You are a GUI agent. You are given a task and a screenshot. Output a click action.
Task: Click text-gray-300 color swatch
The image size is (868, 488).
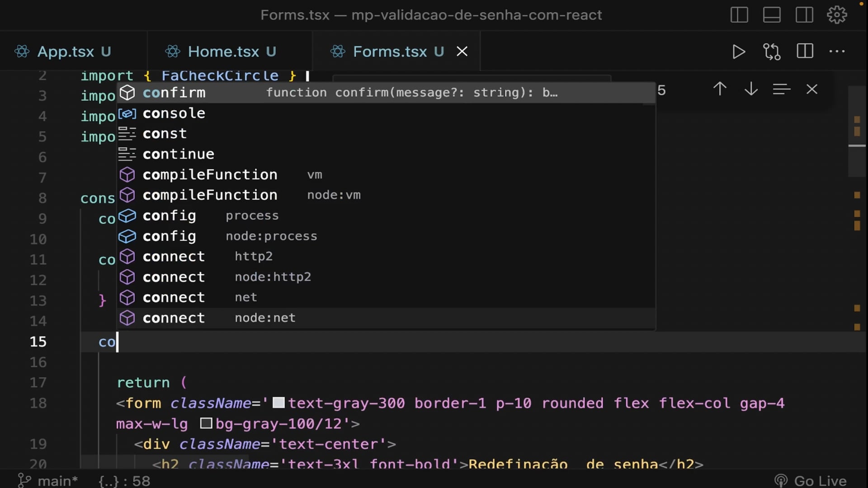(x=278, y=403)
